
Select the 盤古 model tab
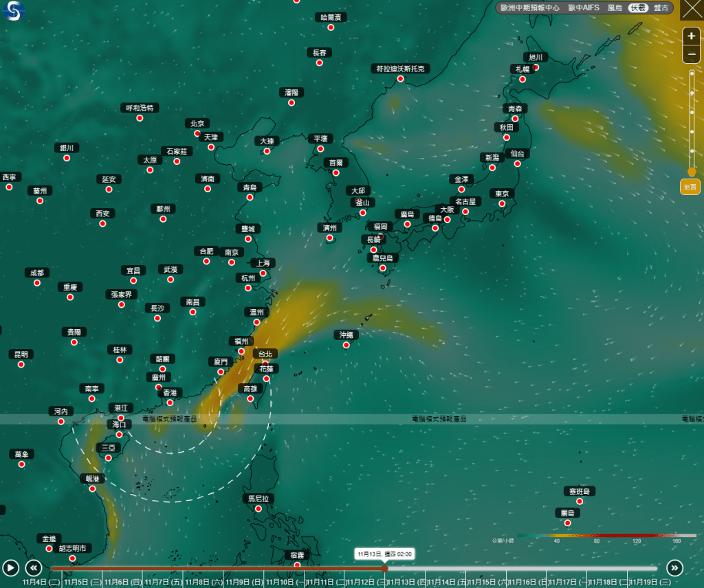tap(661, 8)
